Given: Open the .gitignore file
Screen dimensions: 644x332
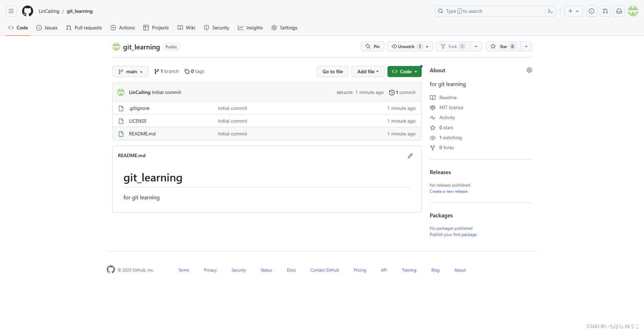Looking at the screenshot, I should [139, 108].
